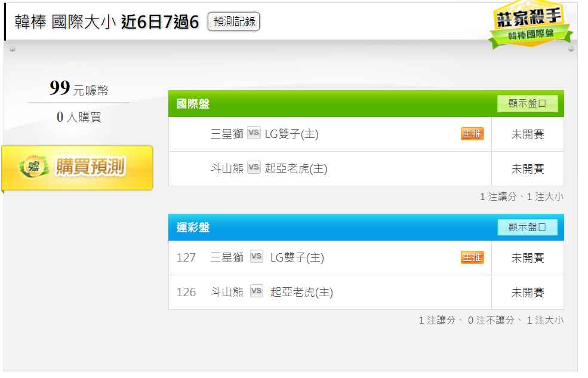The width and height of the screenshot is (588, 378).
Task: Click the 主推 tag in 運彩盤
Action: [472, 257]
